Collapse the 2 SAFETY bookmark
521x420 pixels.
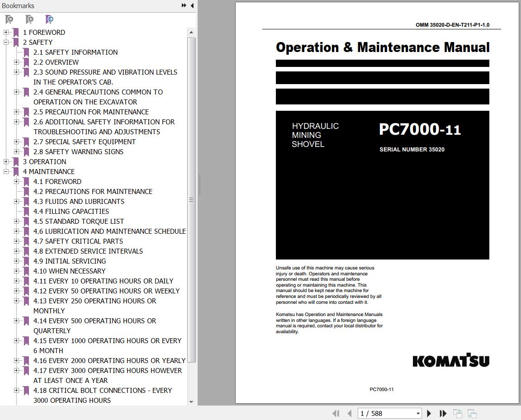coord(6,42)
